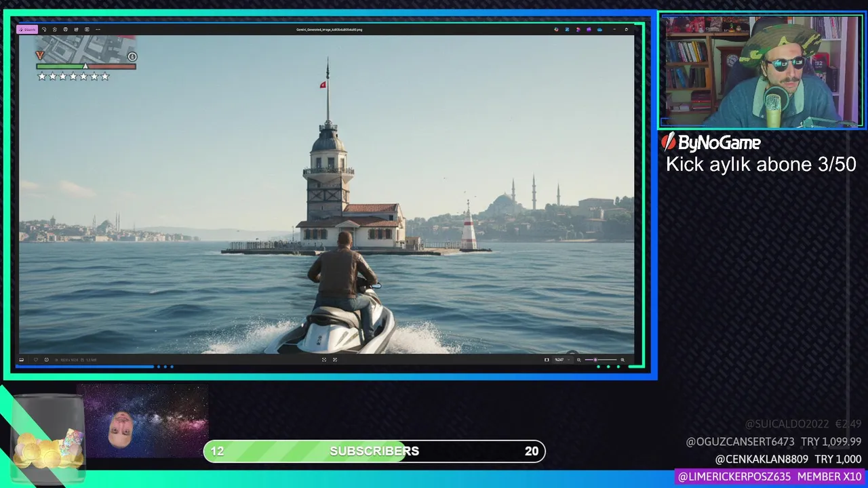Image resolution: width=868 pixels, height=488 pixels.
Task: Click the Gemini_Generated_Image file name title
Action: 330,29
